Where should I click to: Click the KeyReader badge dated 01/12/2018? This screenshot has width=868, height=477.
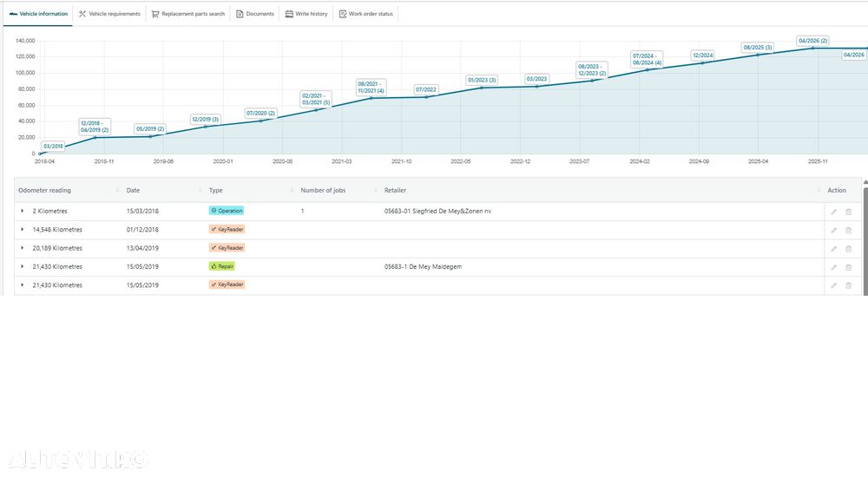click(x=227, y=229)
